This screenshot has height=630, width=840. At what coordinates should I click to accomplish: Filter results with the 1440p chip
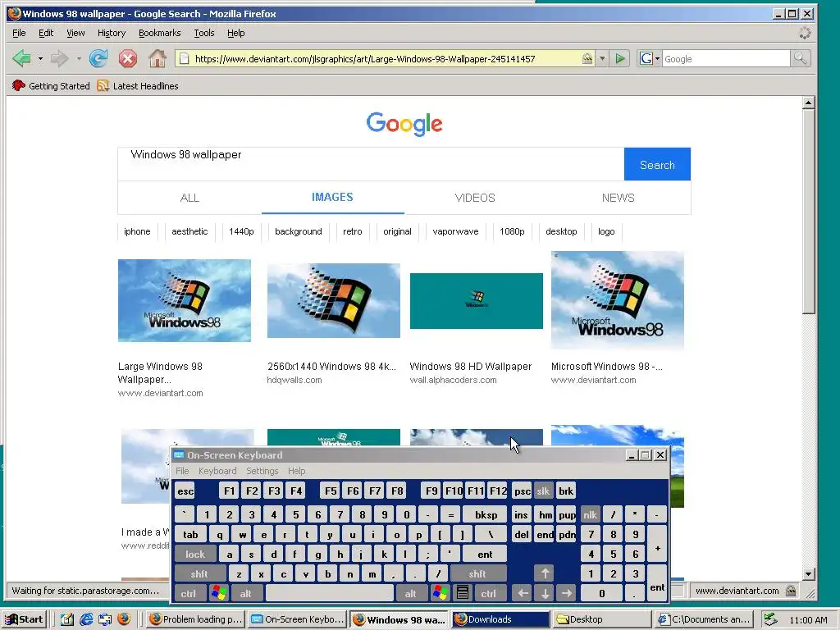(241, 231)
